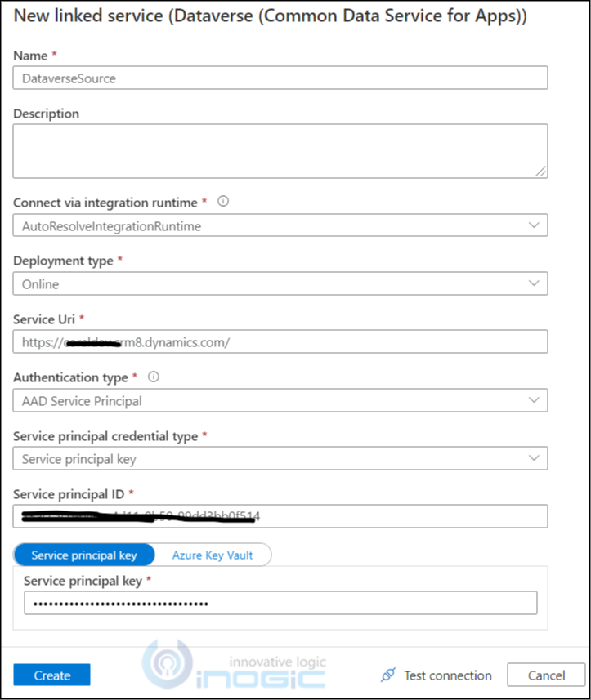Click the Service principal ID label
This screenshot has height=700, width=591.
tap(69, 494)
